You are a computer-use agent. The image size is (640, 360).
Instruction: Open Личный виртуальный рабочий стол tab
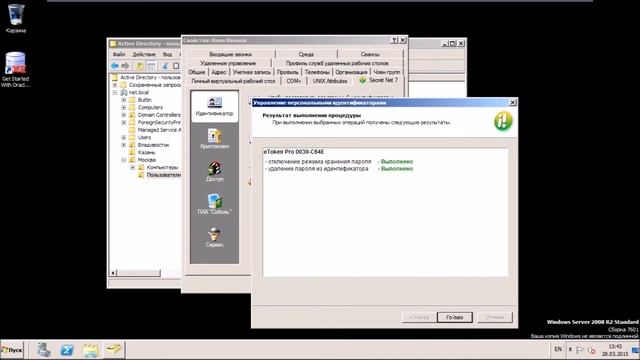point(233,81)
